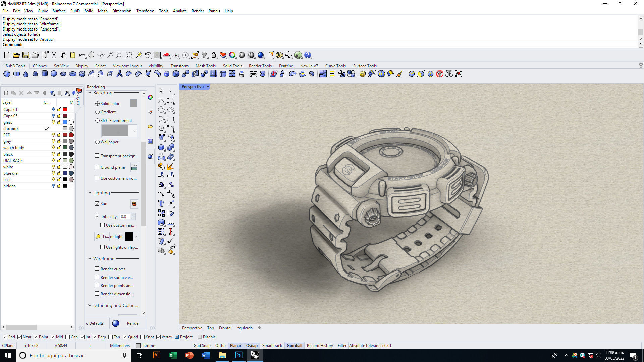Activate the Pan hand tool
Screen dimensions: 644x362
[x=91, y=55]
